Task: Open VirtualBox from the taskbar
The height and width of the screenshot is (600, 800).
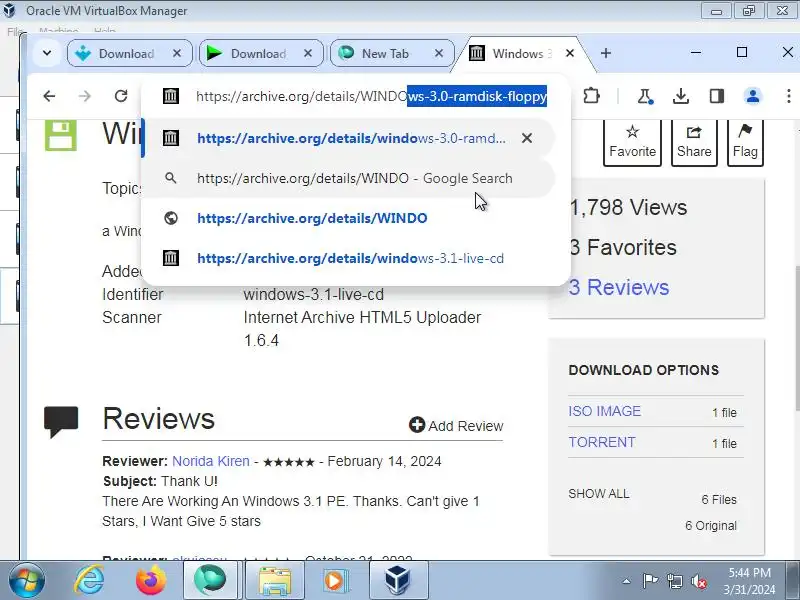Action: 398,581
